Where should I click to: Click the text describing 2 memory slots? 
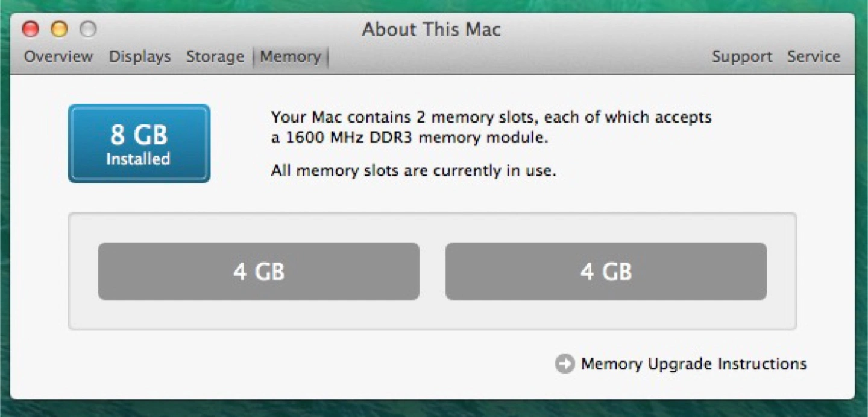pyautogui.click(x=491, y=117)
